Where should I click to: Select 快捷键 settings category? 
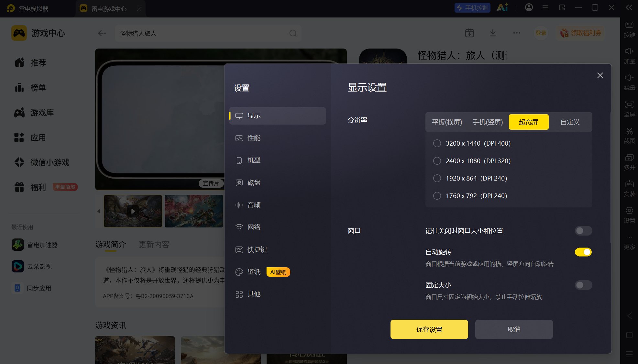click(277, 249)
